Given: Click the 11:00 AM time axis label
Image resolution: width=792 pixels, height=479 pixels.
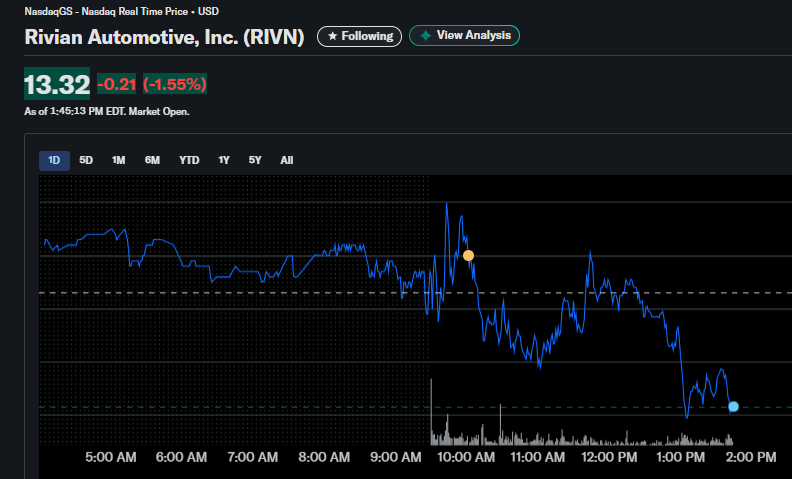Looking at the screenshot, I should (537, 457).
